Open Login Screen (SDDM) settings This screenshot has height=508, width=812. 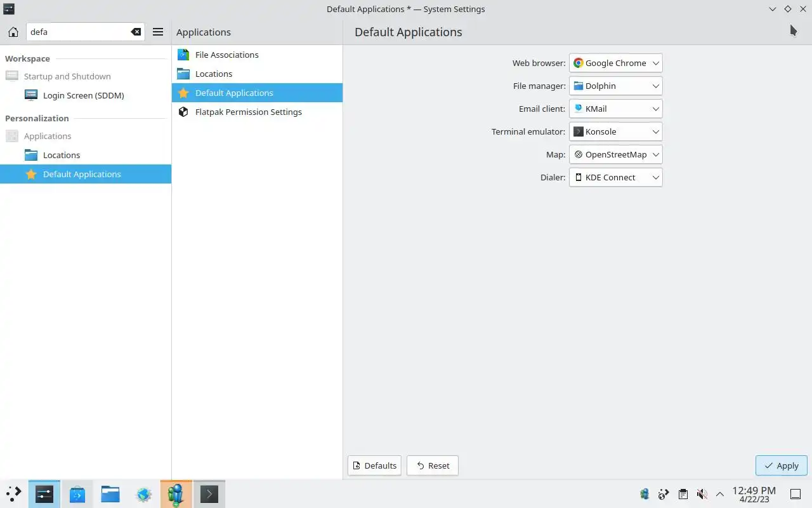(86, 95)
